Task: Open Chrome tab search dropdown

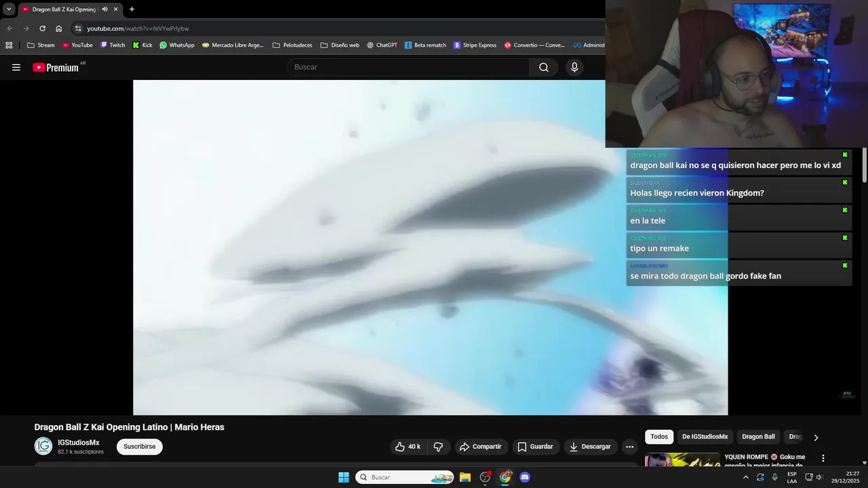Action: point(9,9)
